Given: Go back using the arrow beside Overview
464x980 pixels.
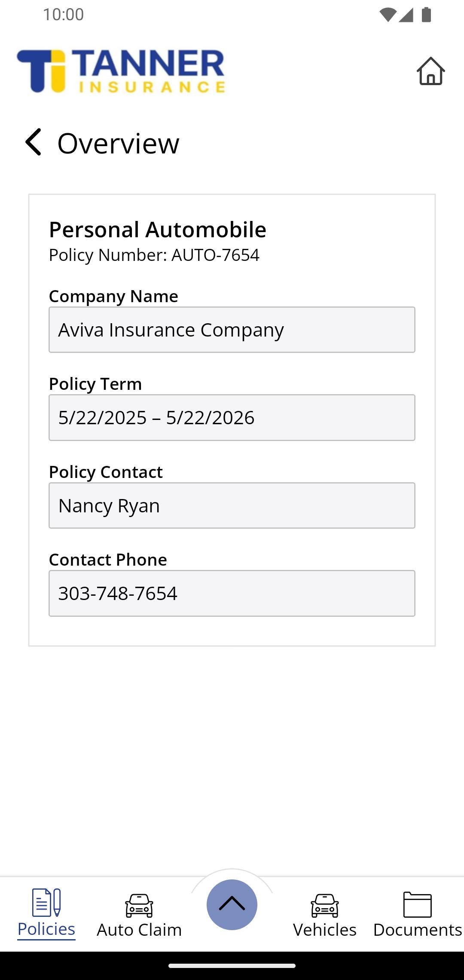Looking at the screenshot, I should 33,142.
